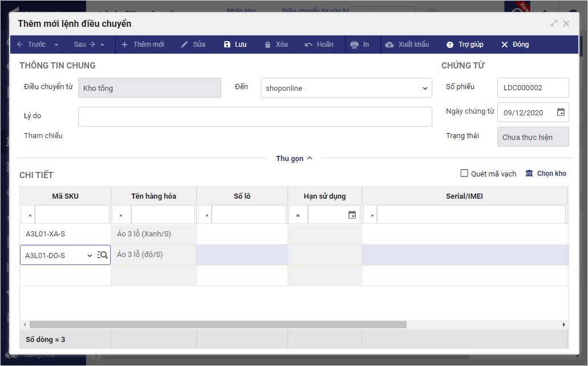Click the Tên hàng hóa filter input
The width and height of the screenshot is (588, 366).
[163, 215]
